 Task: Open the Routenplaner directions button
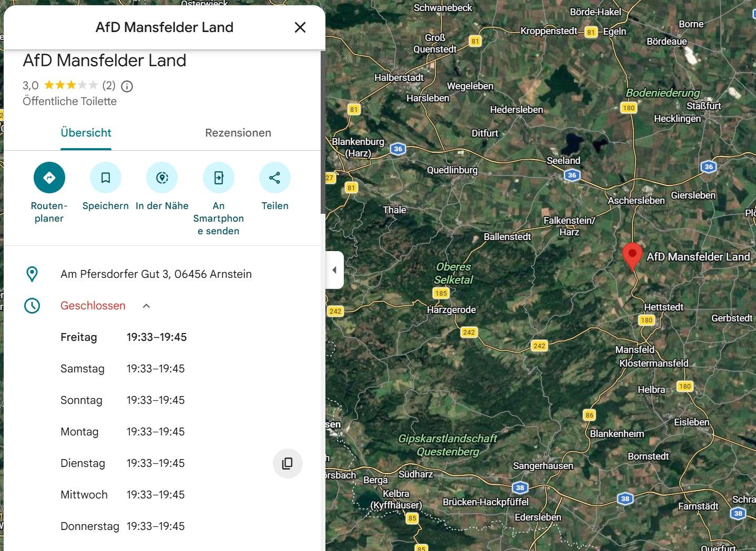tap(49, 178)
